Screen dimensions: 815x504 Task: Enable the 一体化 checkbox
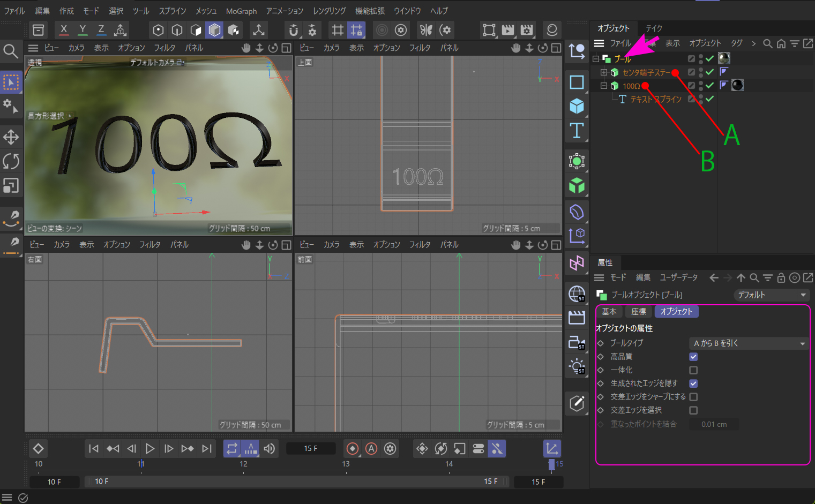[x=693, y=370]
